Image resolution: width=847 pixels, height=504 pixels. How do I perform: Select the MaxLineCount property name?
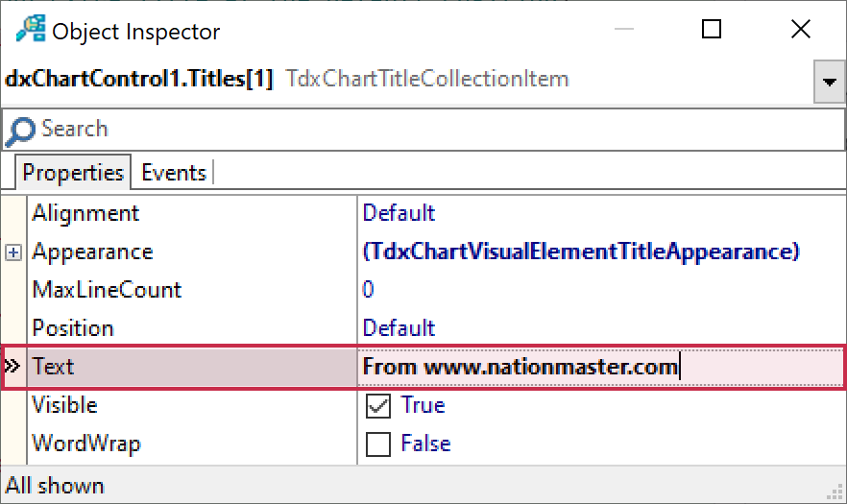click(106, 290)
